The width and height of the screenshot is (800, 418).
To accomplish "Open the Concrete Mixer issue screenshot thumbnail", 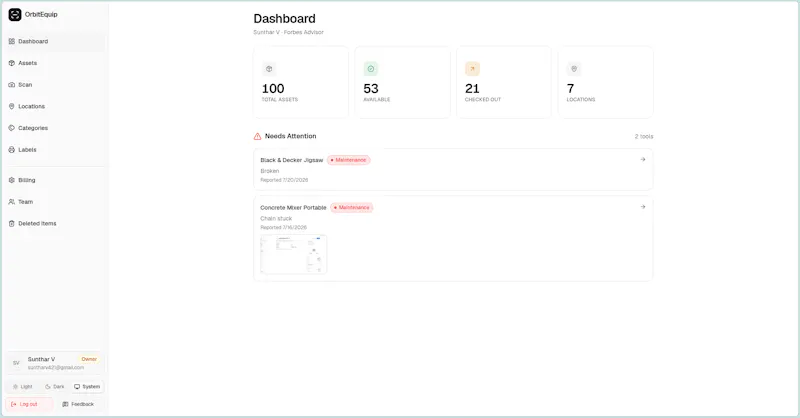I will pos(293,255).
